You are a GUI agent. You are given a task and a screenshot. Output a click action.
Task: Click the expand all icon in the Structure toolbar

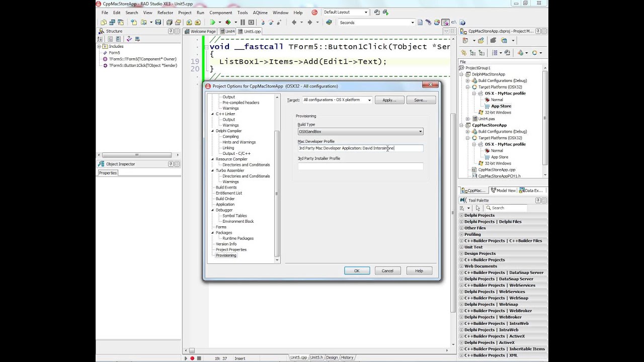pyautogui.click(x=110, y=39)
